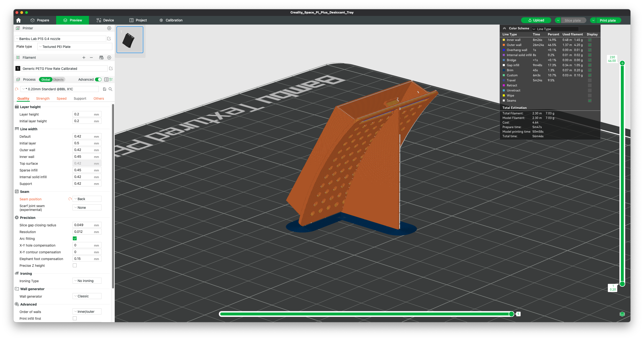Image resolution: width=644 pixels, height=340 pixels.
Task: Save process preset with floppy icon
Action: [x=105, y=89]
